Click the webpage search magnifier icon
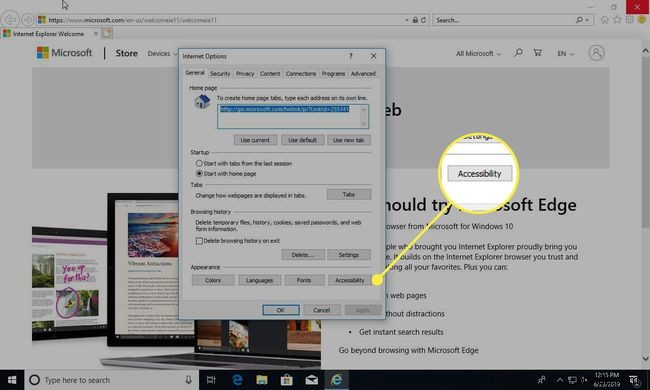Viewport: 650px width, 390px height. (x=518, y=53)
